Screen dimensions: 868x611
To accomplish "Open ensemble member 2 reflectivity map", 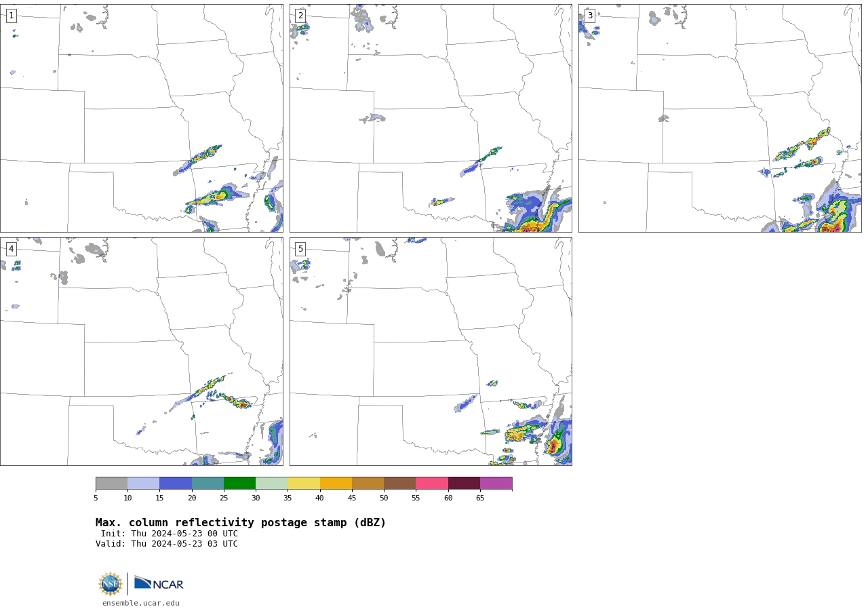I will (431, 119).
